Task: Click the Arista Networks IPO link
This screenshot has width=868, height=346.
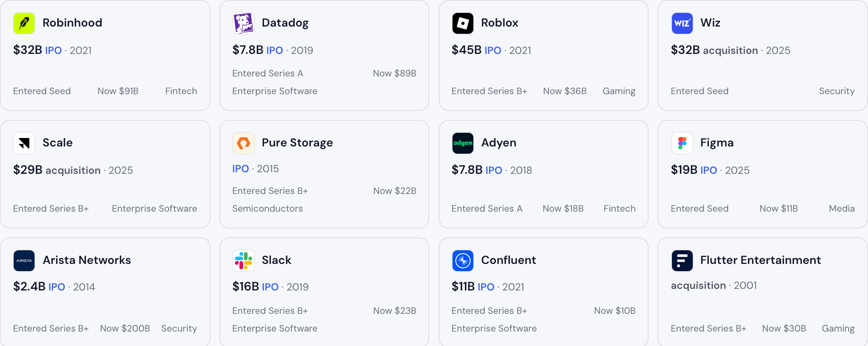Action: click(x=57, y=287)
